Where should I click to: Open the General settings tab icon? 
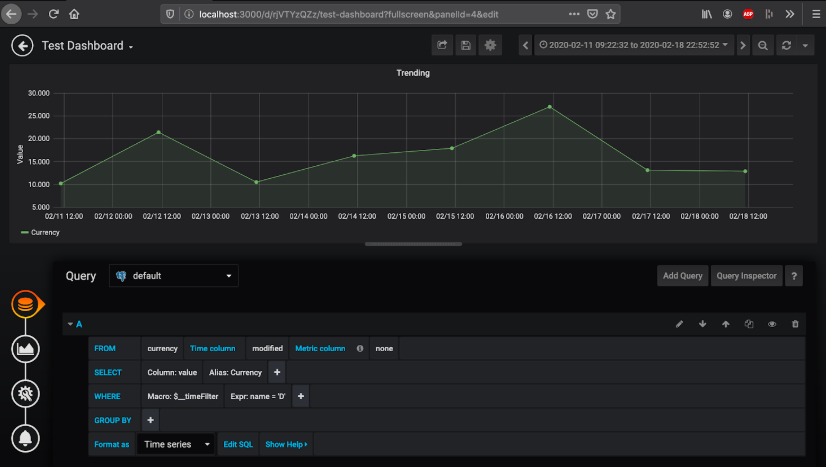coord(25,393)
